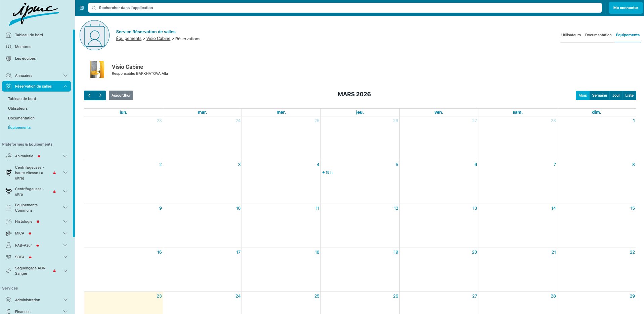Switch calendar to Jour view
Viewport: 644px width, 314px height.
616,95
